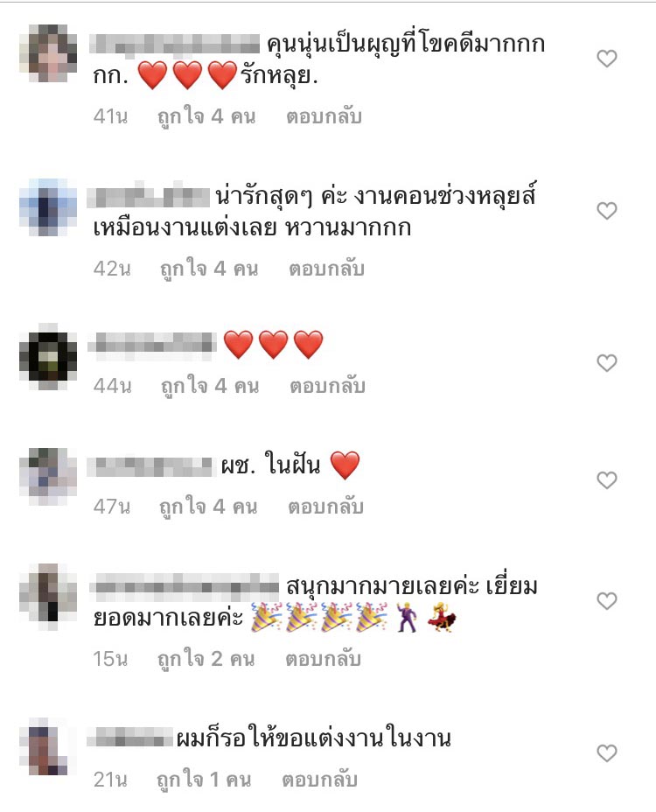This screenshot has width=656, height=812.
Task: Like the comment with three hearts and รักหลุย
Action: (x=607, y=59)
